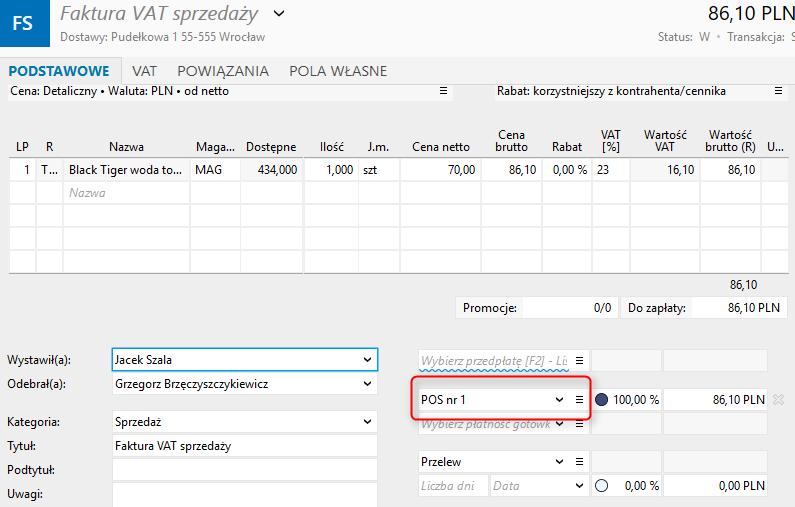
Task: Click the Cena netto column header
Action: [x=441, y=147]
